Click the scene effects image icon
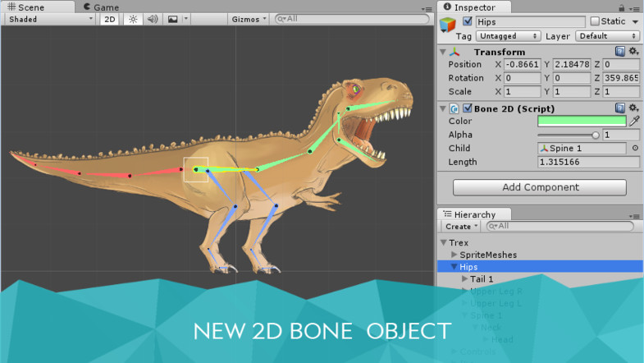The image size is (644, 363). (x=173, y=20)
